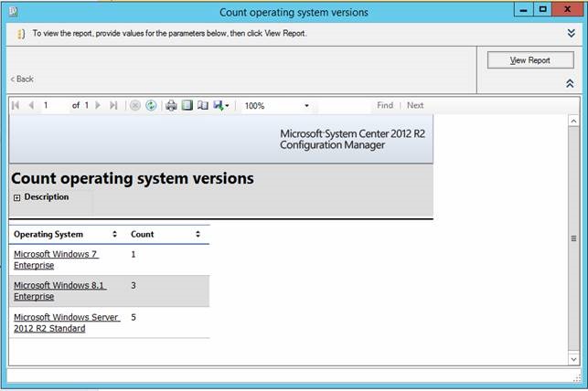Refresh the report
Screen dimensions: 588x391
(x=151, y=106)
